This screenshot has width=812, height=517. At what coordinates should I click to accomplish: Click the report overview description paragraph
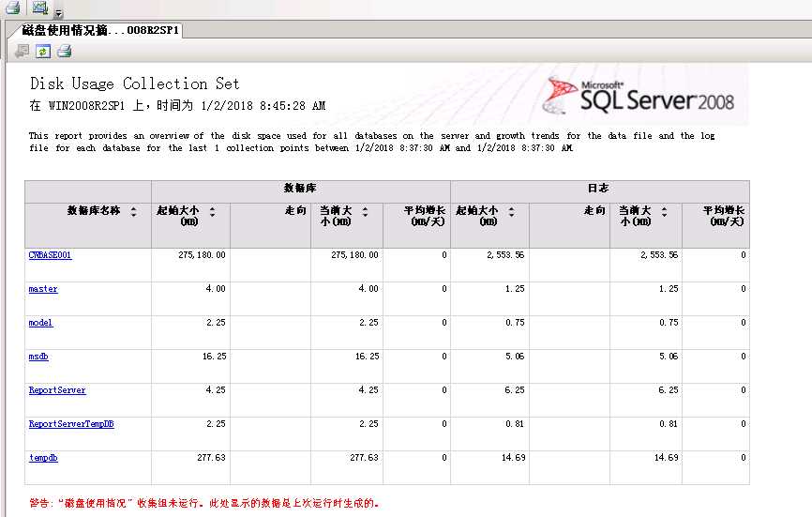[372, 142]
